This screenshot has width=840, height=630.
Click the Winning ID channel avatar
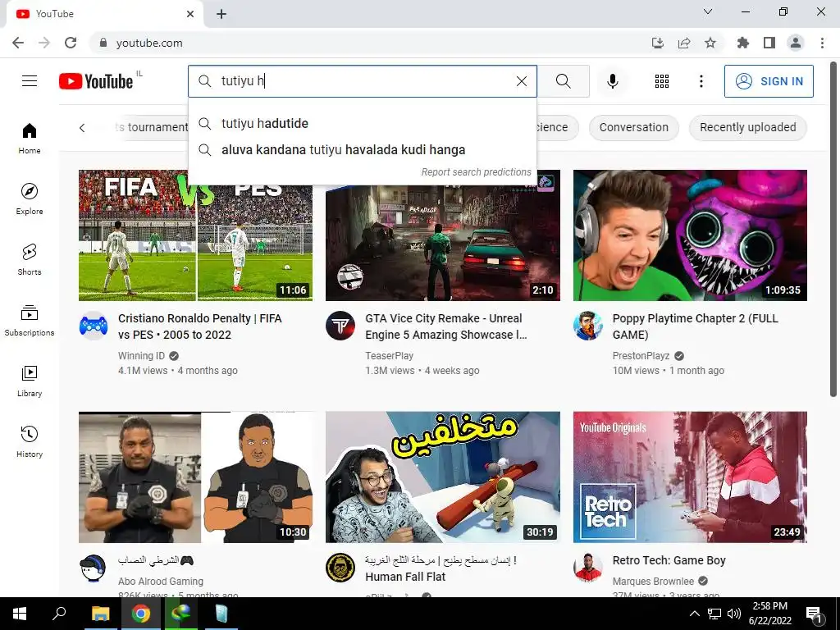[x=94, y=326]
